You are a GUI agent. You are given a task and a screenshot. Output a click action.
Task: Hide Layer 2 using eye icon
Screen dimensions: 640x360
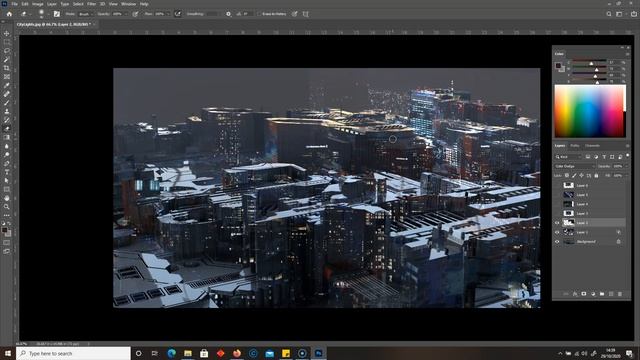point(557,223)
